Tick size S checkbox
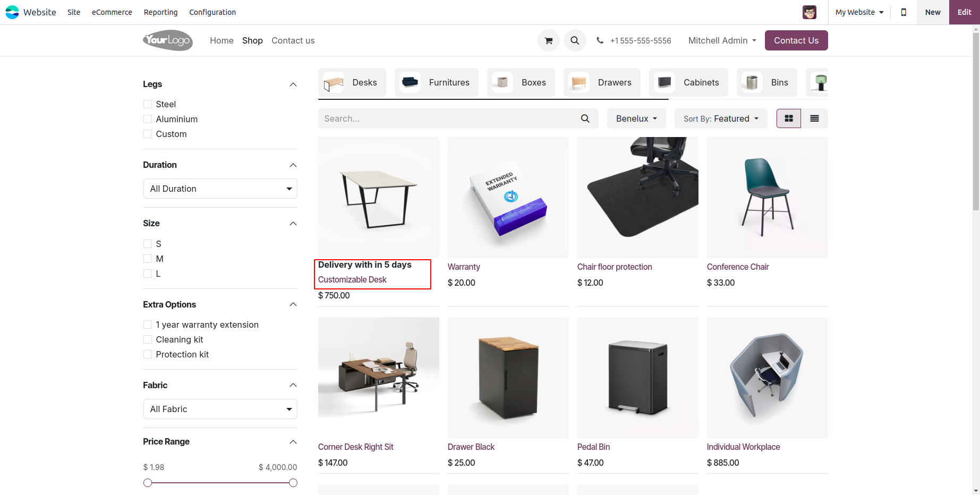This screenshot has width=980, height=495. pos(148,244)
